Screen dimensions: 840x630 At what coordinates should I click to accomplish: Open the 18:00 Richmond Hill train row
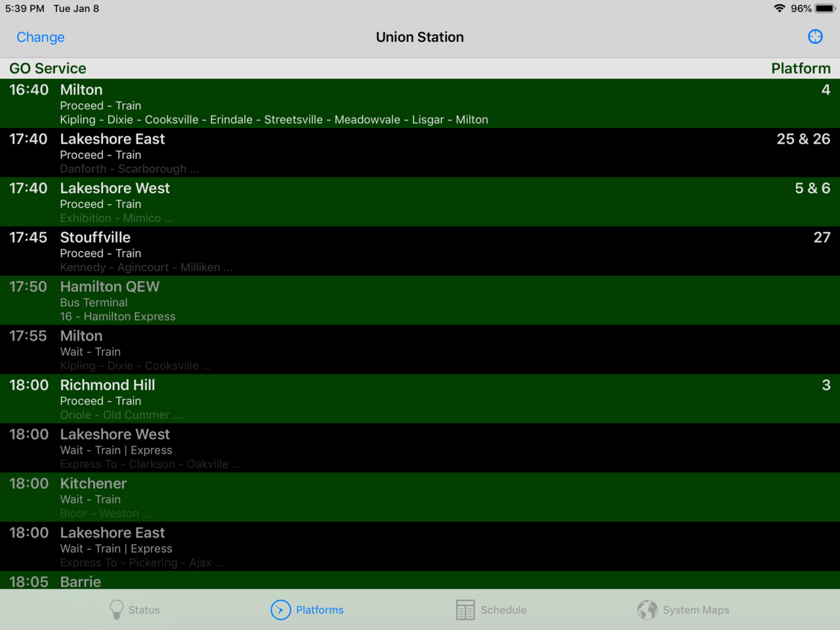point(420,399)
